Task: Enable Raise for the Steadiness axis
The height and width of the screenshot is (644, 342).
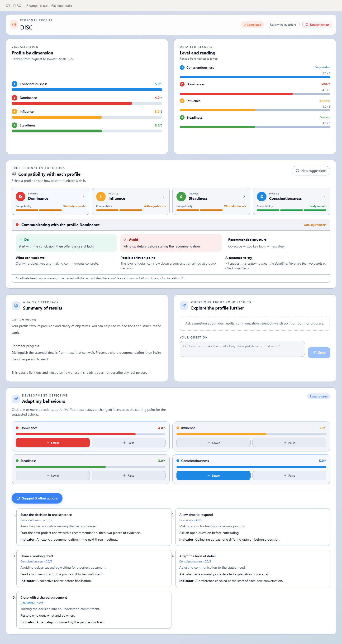Action: (x=128, y=475)
